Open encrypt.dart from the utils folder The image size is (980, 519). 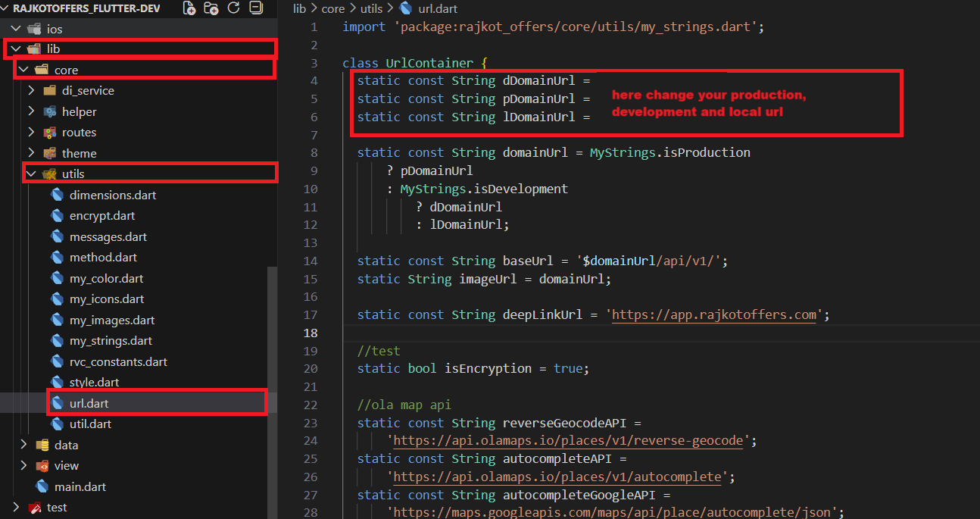102,216
